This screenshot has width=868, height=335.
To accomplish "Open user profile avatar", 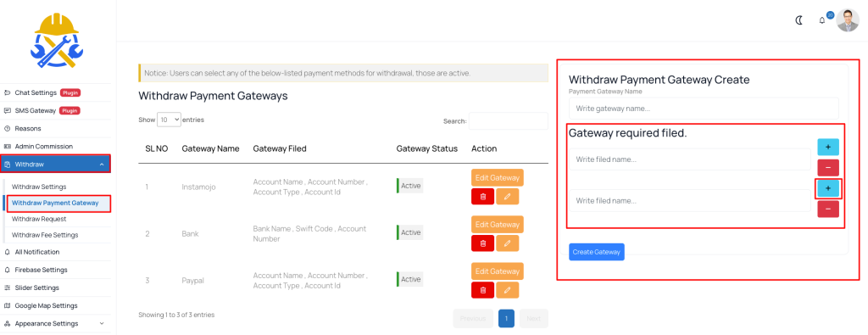I will pyautogui.click(x=848, y=20).
